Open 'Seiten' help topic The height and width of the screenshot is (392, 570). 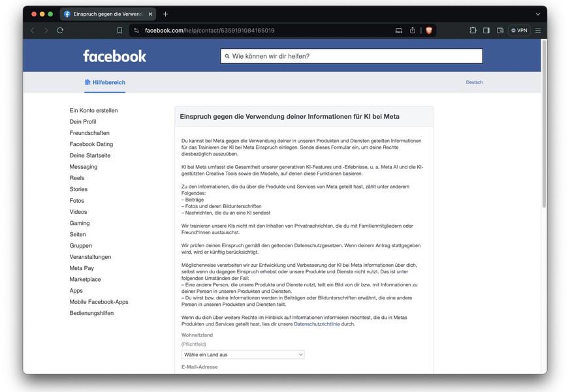click(x=78, y=234)
